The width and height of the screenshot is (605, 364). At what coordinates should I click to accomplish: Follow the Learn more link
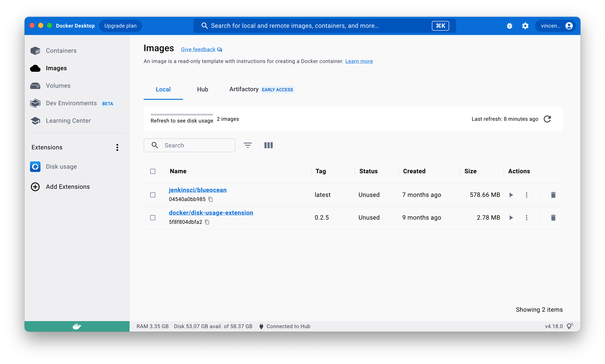pyautogui.click(x=359, y=61)
